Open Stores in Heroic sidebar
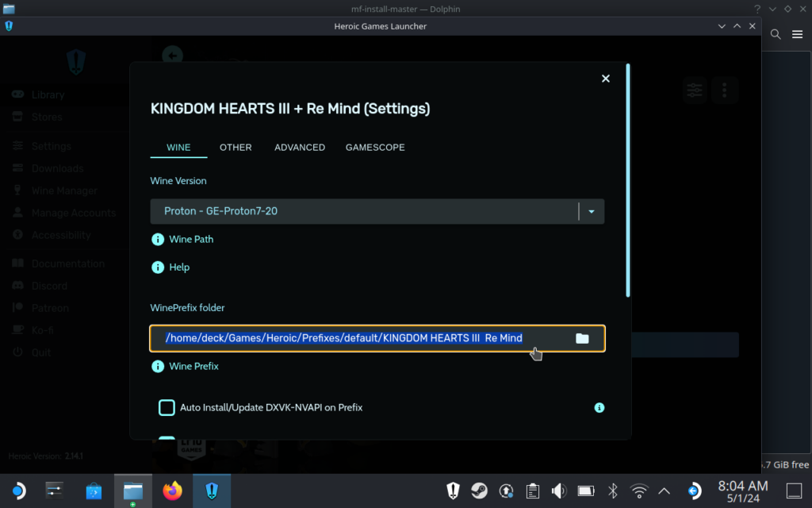This screenshot has height=508, width=812. click(x=47, y=117)
